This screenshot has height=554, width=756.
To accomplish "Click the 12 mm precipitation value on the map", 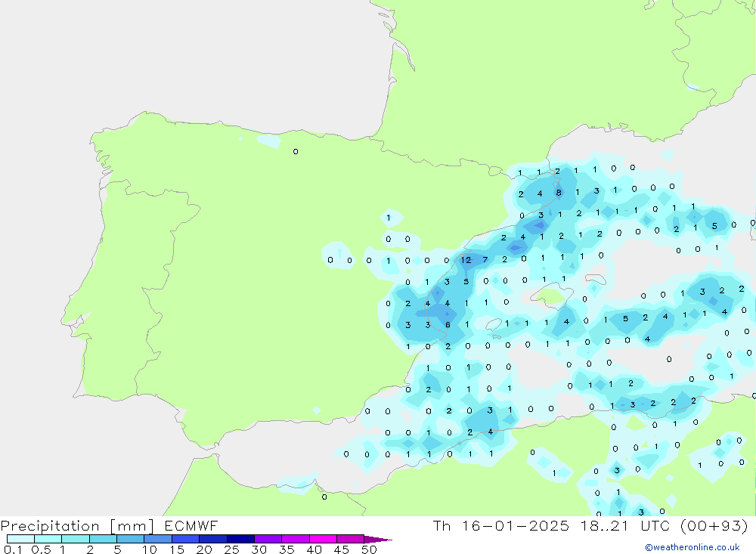I will 466,260.
